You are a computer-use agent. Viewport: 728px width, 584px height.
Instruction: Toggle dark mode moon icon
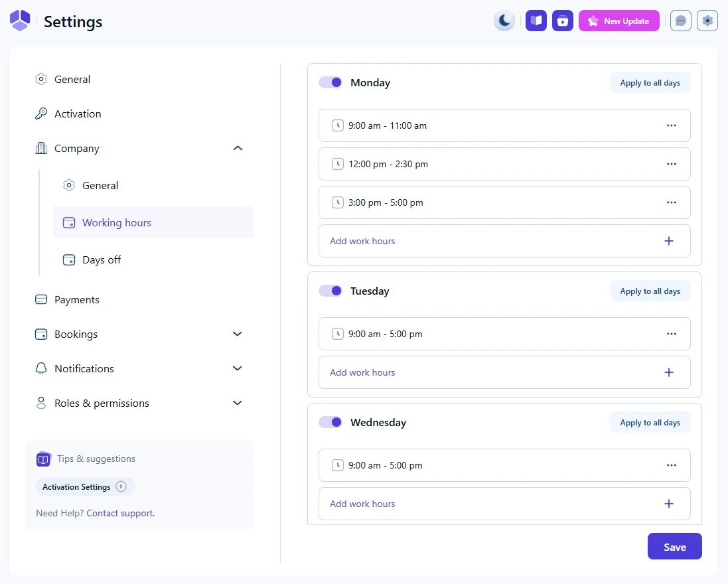pyautogui.click(x=504, y=21)
